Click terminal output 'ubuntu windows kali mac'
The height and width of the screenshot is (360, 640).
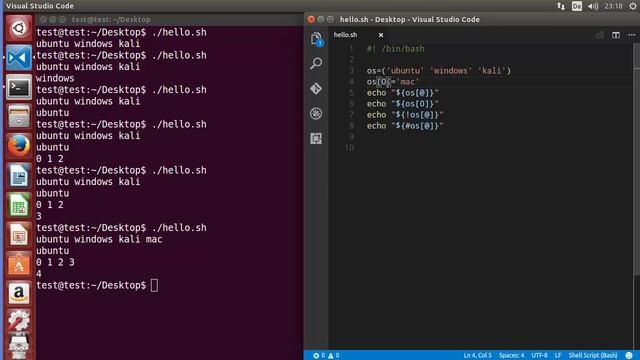99,239
